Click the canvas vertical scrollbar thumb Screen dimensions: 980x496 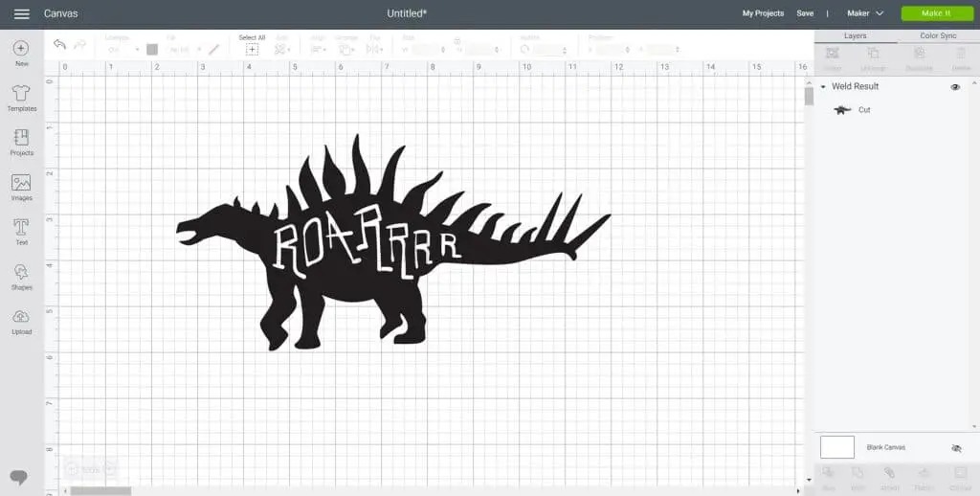(809, 96)
